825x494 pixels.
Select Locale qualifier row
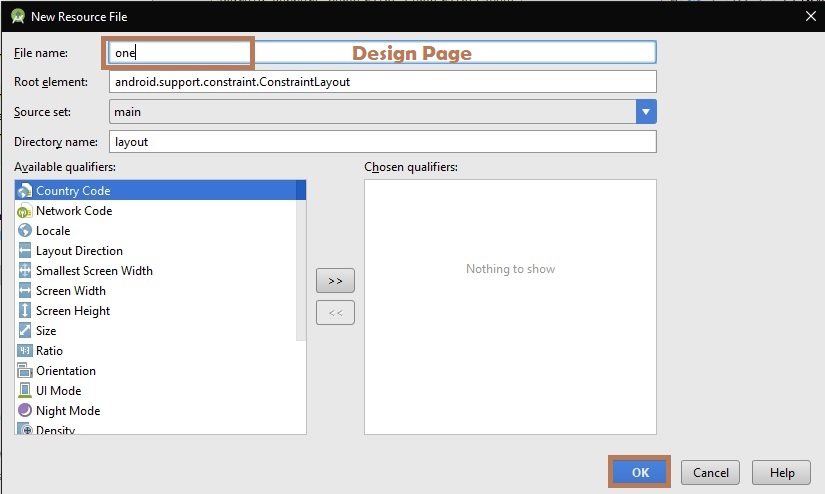(x=155, y=230)
